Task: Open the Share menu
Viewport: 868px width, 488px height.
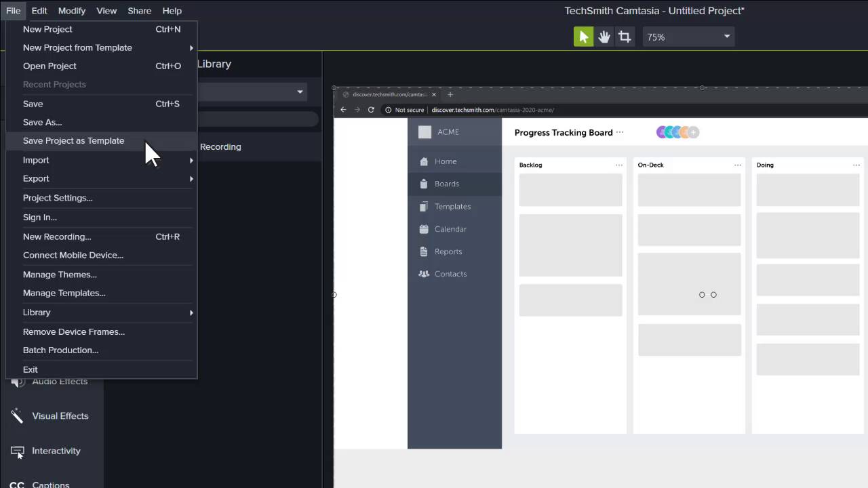Action: coord(140,10)
